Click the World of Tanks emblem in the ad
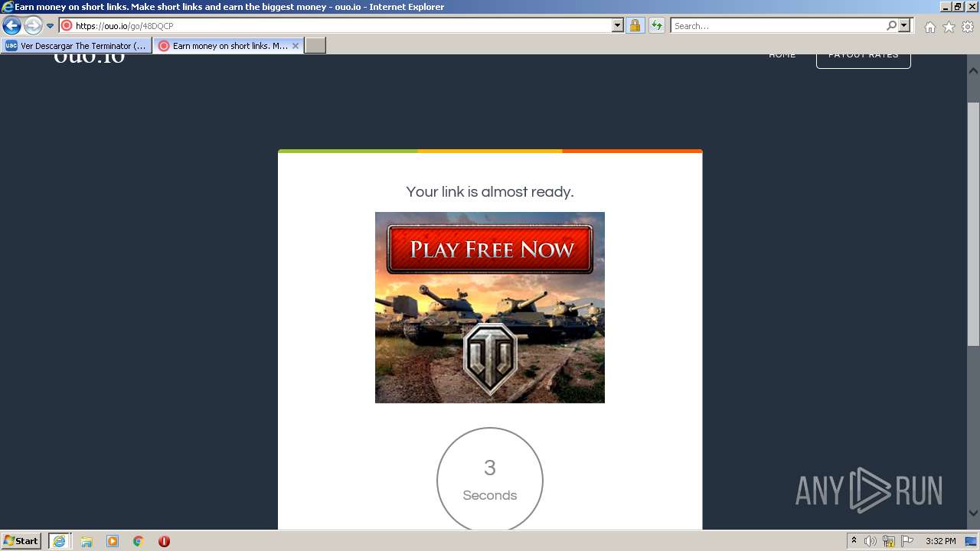Image resolution: width=980 pixels, height=551 pixels. click(x=490, y=358)
